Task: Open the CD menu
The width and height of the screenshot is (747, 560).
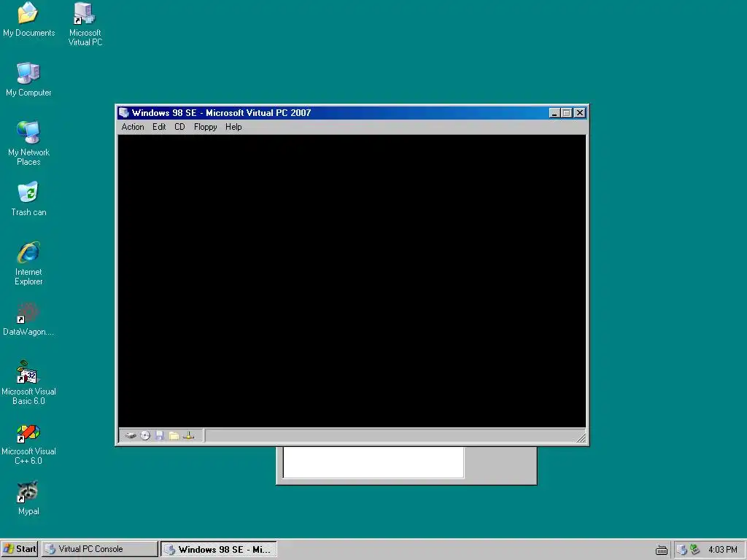Action: [x=179, y=127]
